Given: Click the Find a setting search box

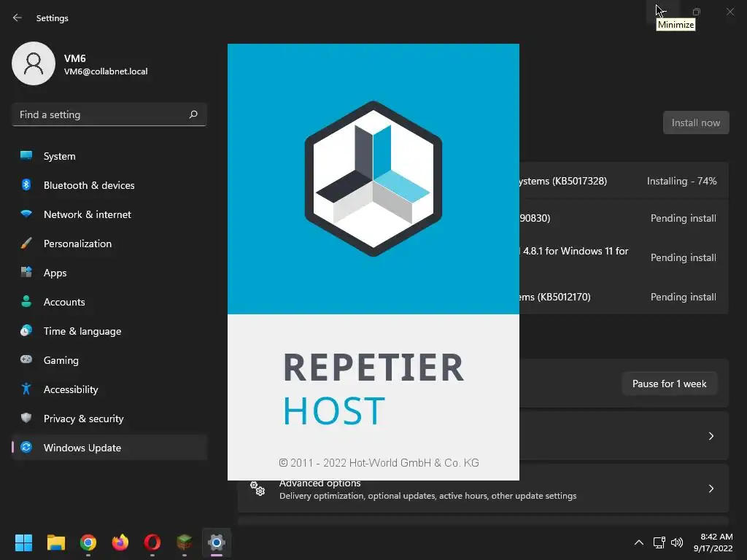Looking at the screenshot, I should click(109, 114).
